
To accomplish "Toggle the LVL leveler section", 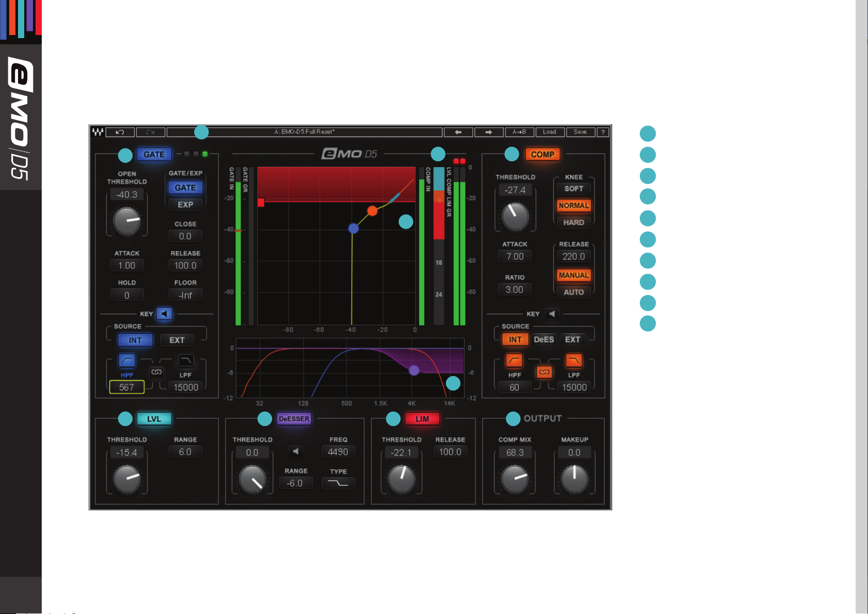I will click(x=154, y=419).
